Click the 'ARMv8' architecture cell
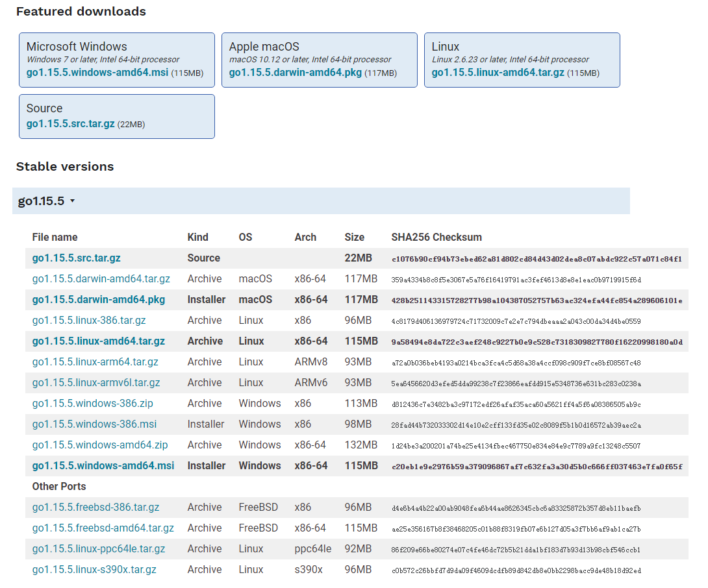 point(311,362)
